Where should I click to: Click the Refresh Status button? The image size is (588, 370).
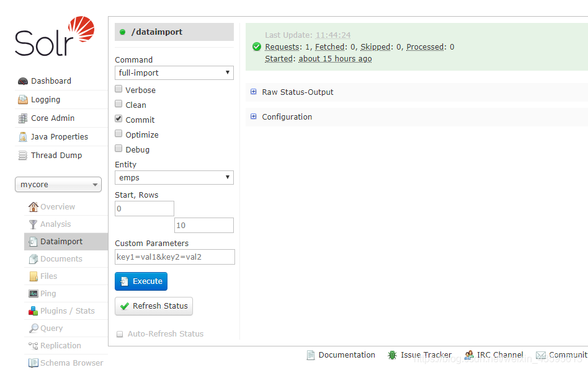pyautogui.click(x=154, y=306)
